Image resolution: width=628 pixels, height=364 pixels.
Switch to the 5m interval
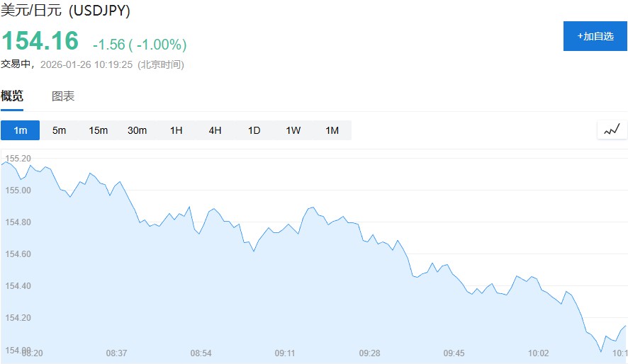59,130
